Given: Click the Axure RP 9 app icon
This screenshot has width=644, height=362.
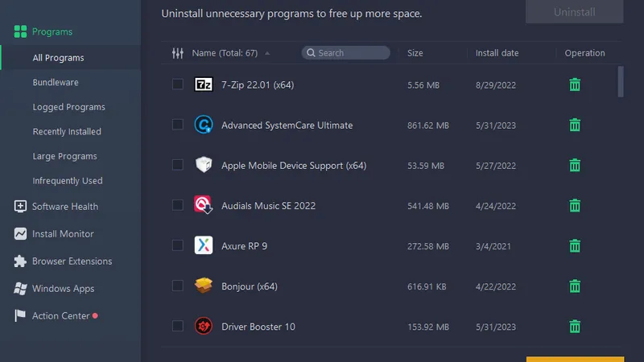Looking at the screenshot, I should (x=204, y=245).
